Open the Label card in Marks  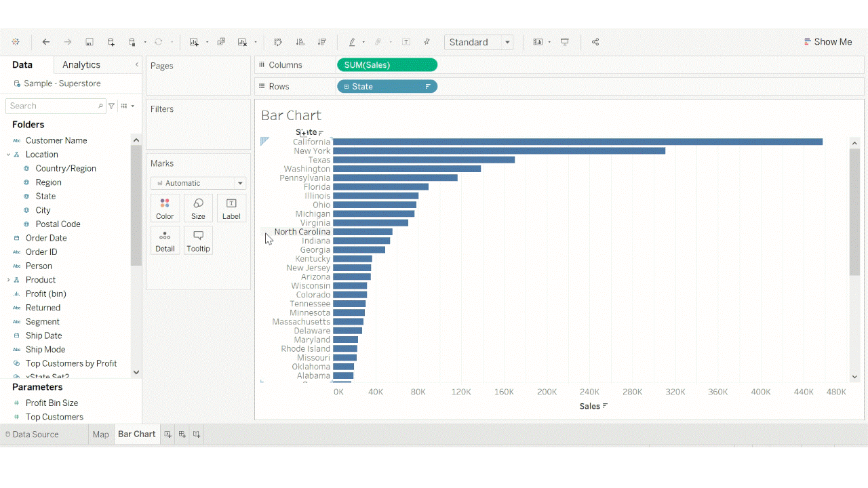(x=231, y=208)
